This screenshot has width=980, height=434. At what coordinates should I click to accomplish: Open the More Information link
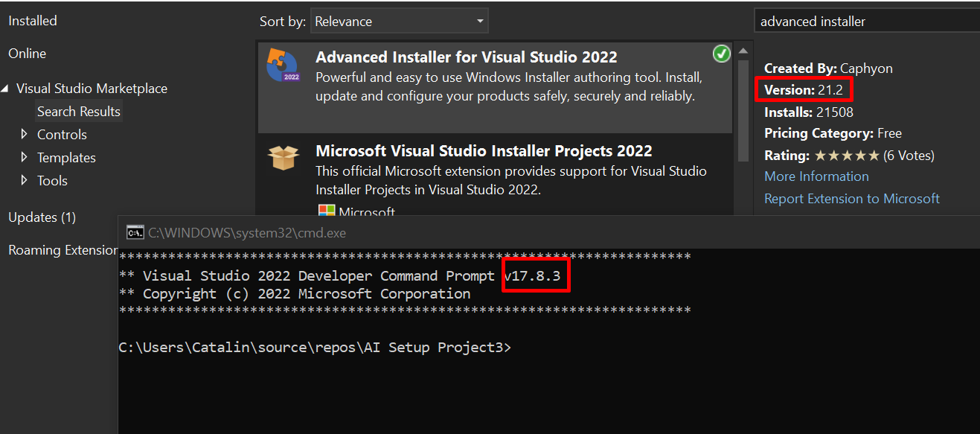point(816,176)
